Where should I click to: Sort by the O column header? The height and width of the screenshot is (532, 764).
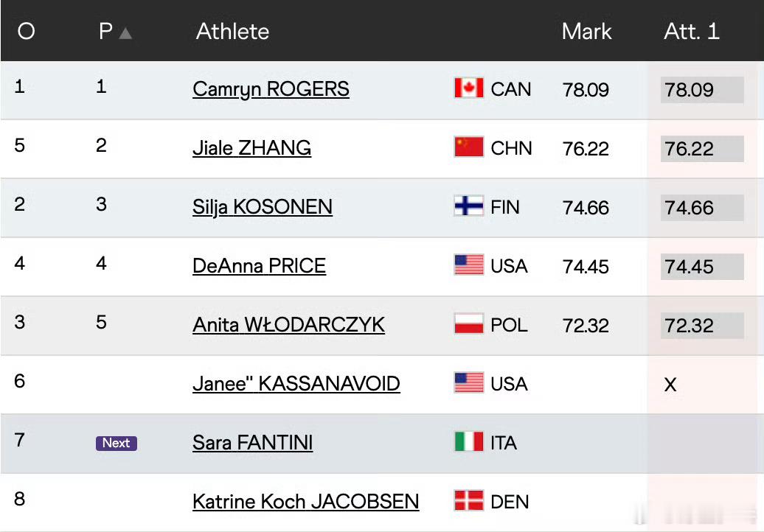click(x=27, y=31)
